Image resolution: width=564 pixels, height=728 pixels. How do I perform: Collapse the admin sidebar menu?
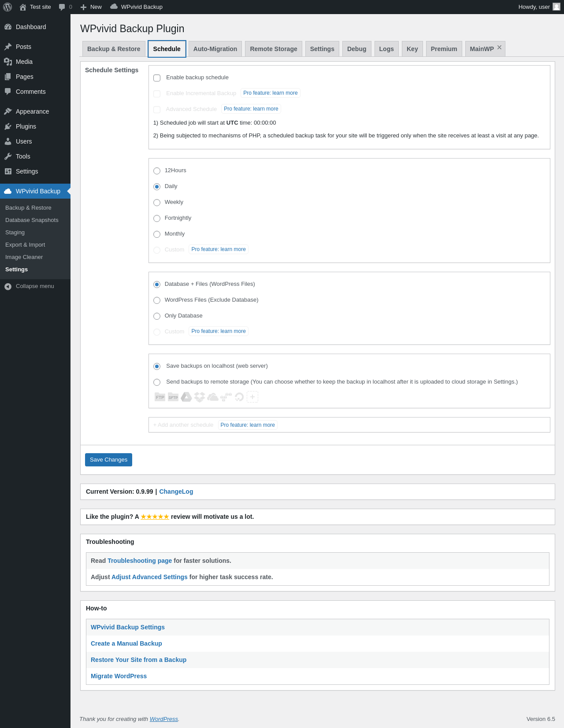click(x=29, y=286)
